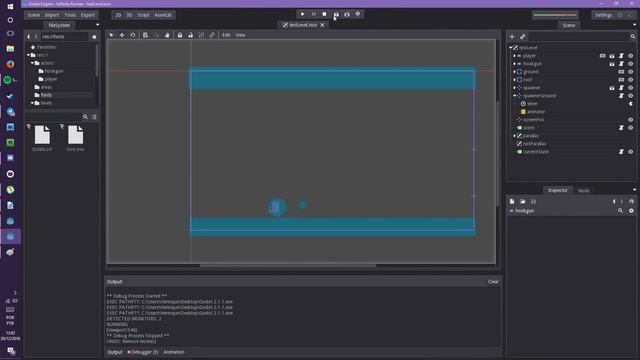Add a new node with plus icon

pyautogui.click(x=512, y=37)
